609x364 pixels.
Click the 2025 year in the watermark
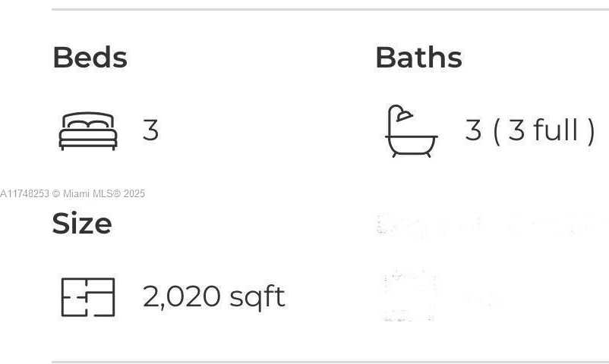(x=134, y=193)
